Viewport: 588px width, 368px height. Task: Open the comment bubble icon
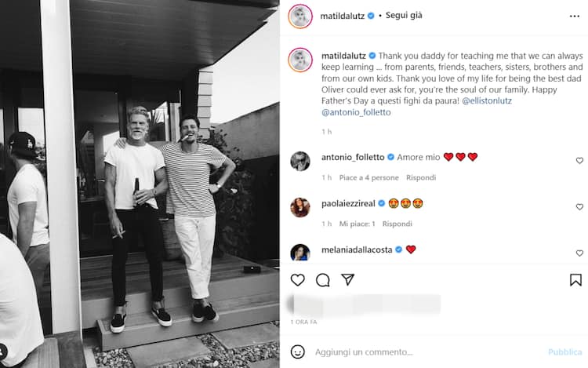tap(322, 280)
